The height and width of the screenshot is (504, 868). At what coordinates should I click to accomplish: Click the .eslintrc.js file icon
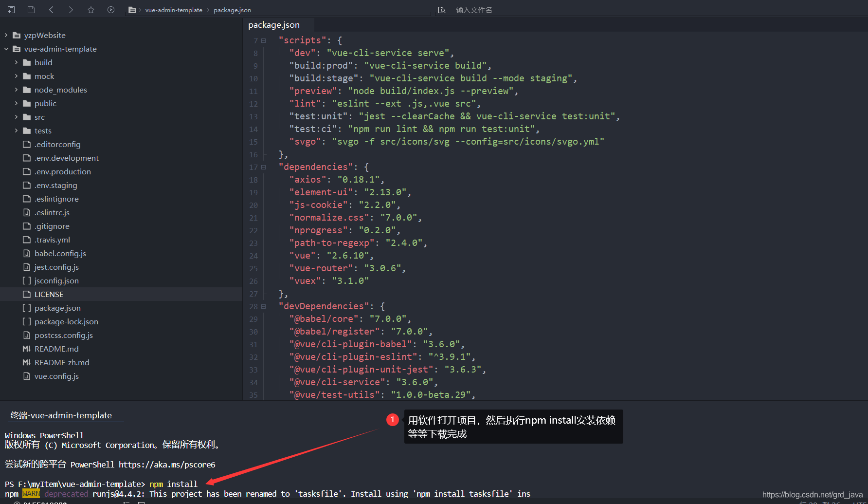(27, 212)
